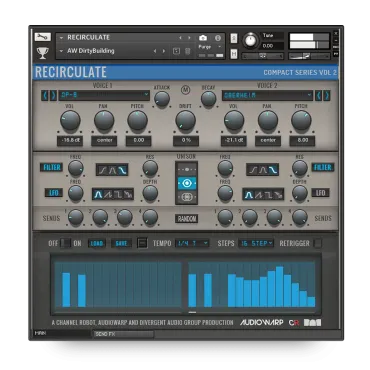Select next snapshot beside AW DirtyBuilding
The width and height of the screenshot is (370, 370).
click(x=164, y=51)
